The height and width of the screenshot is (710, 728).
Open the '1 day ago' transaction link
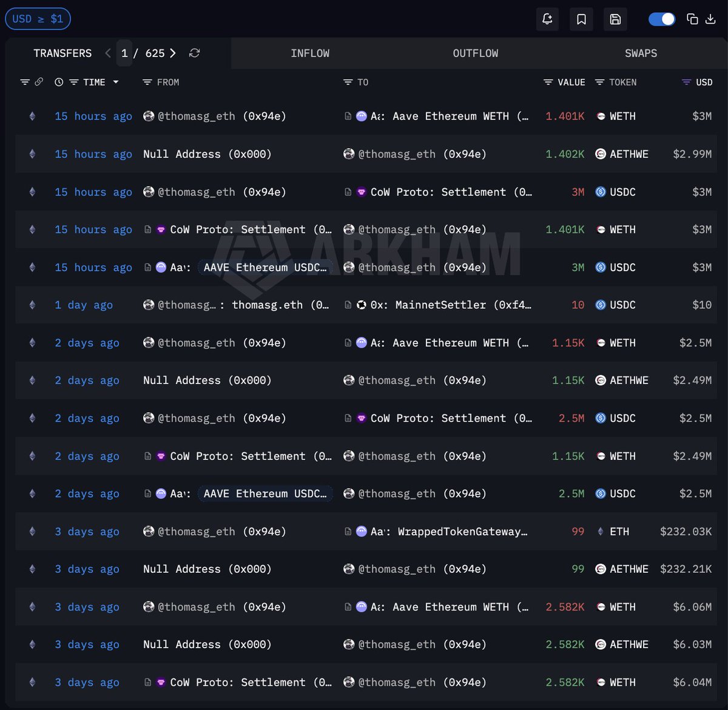click(84, 305)
